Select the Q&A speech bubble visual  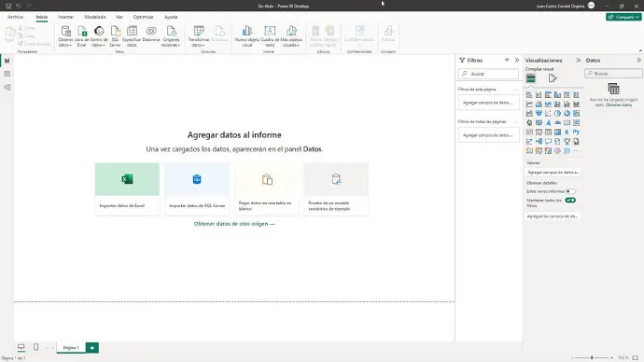point(548,142)
